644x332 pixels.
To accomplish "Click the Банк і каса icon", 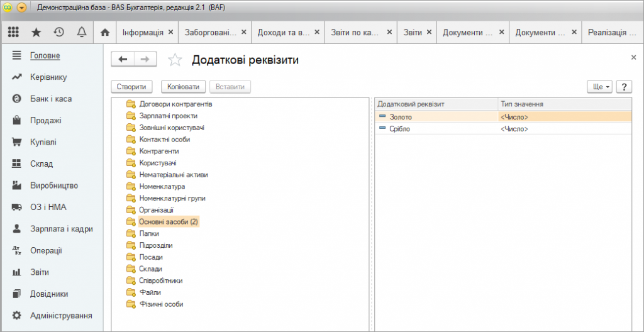I will coord(16,99).
